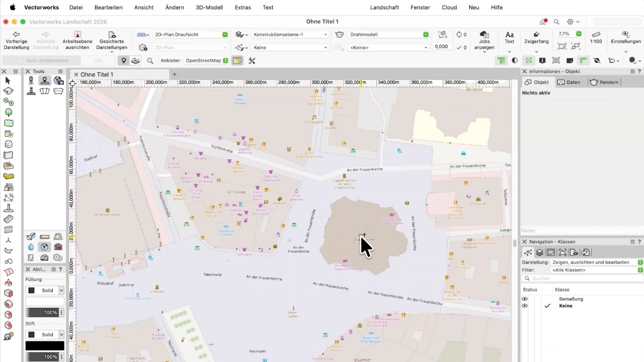Open the <Keine> render style dropdown
This screenshot has width=644, height=362.
pyautogui.click(x=388, y=47)
